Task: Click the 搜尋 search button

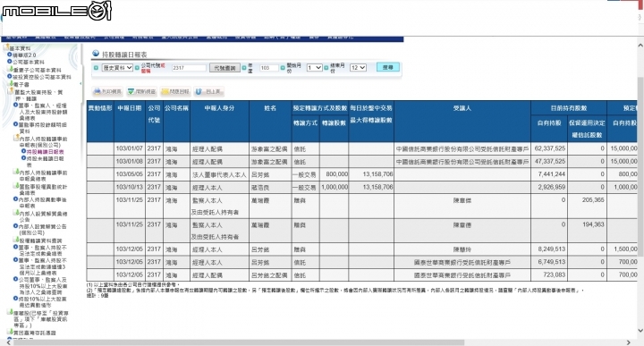Action: coord(387,67)
